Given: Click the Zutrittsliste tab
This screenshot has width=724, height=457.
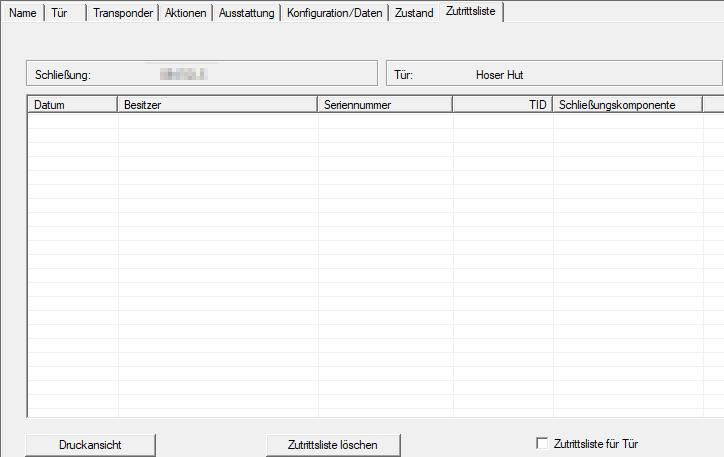Looking at the screenshot, I should click(x=469, y=12).
